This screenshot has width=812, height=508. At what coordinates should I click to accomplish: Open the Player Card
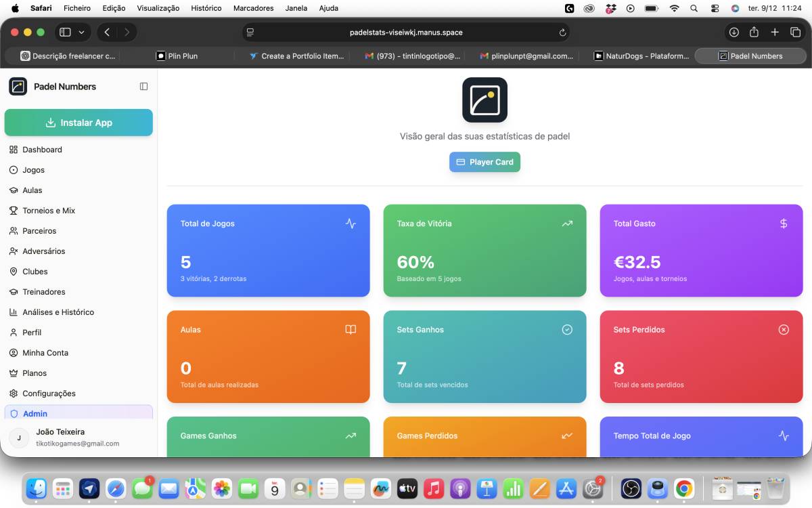484,162
